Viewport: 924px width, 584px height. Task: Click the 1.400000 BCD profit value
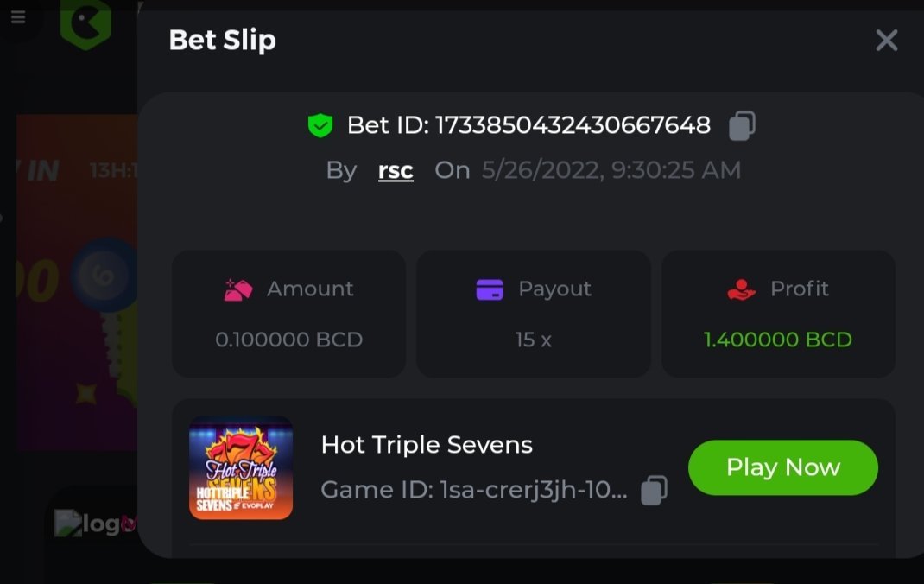click(x=778, y=340)
